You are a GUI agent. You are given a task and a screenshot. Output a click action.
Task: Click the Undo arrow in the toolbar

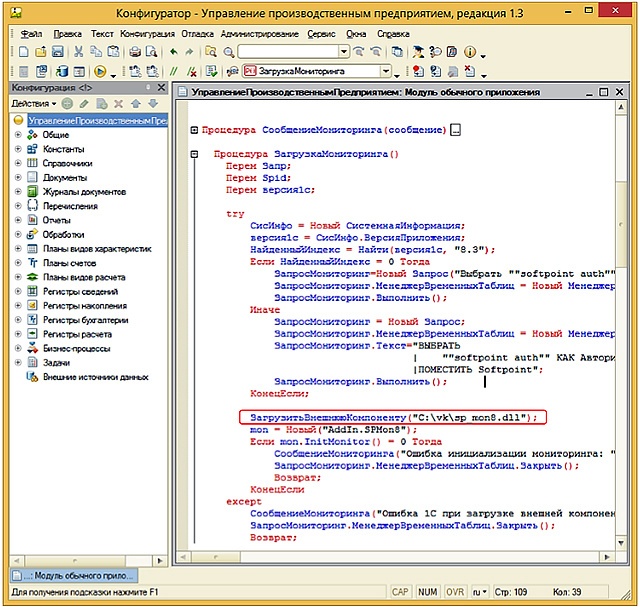pyautogui.click(x=174, y=51)
